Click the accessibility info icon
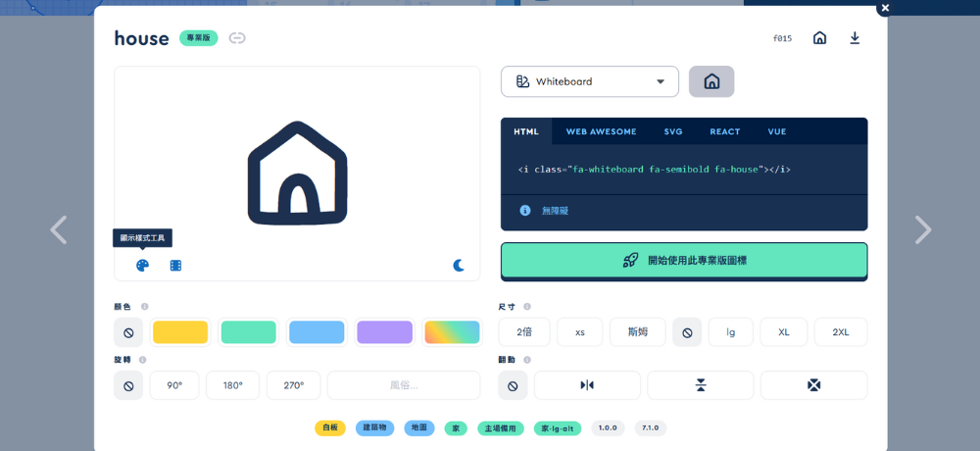 525,211
